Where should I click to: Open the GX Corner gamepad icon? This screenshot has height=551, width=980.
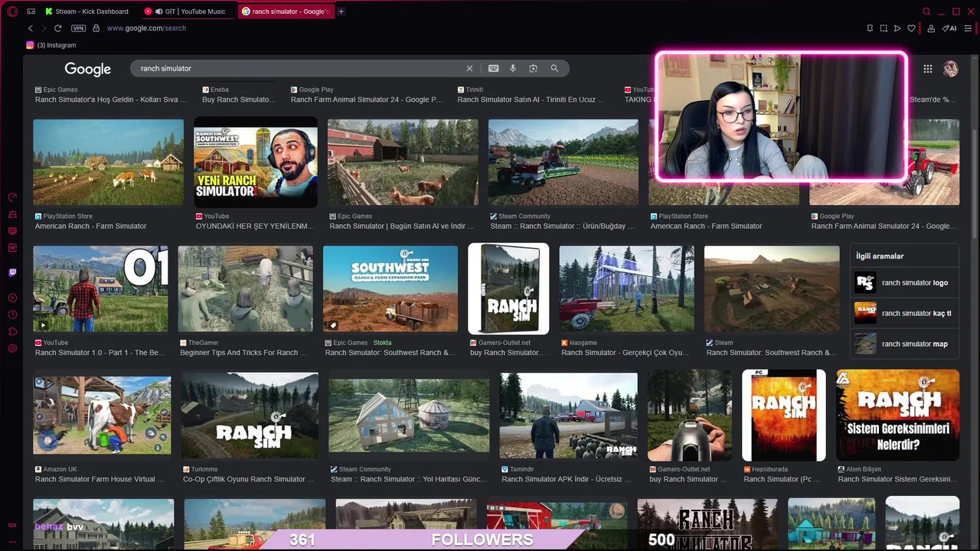pos(31,11)
